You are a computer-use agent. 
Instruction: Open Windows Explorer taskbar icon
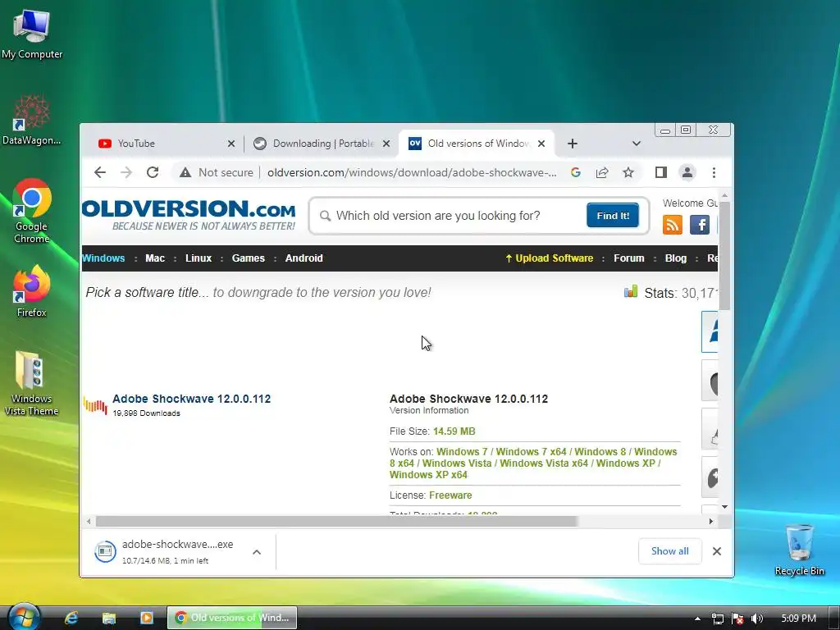pos(109,619)
